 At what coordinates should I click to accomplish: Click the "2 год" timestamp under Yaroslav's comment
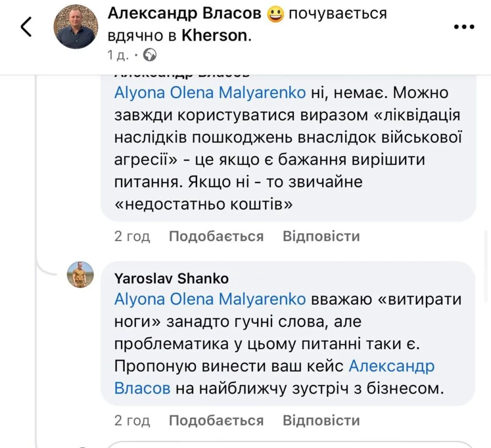[x=132, y=421]
